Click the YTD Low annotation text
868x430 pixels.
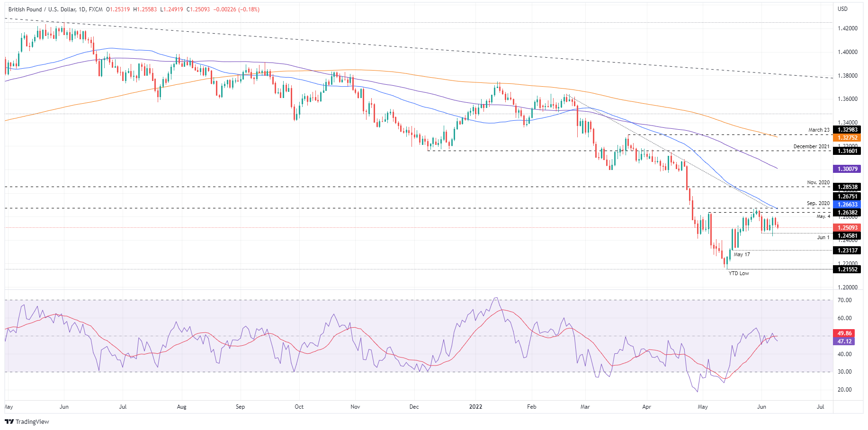click(739, 273)
